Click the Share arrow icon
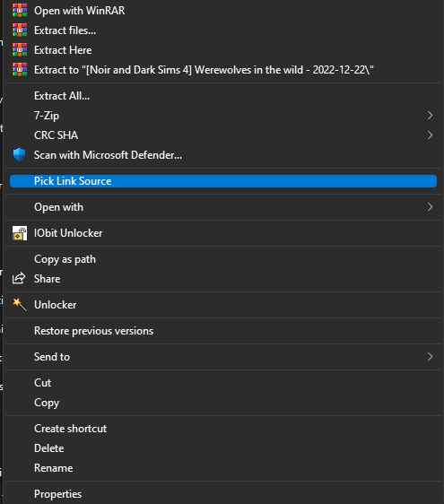Image resolution: width=444 pixels, height=504 pixels. [19, 278]
